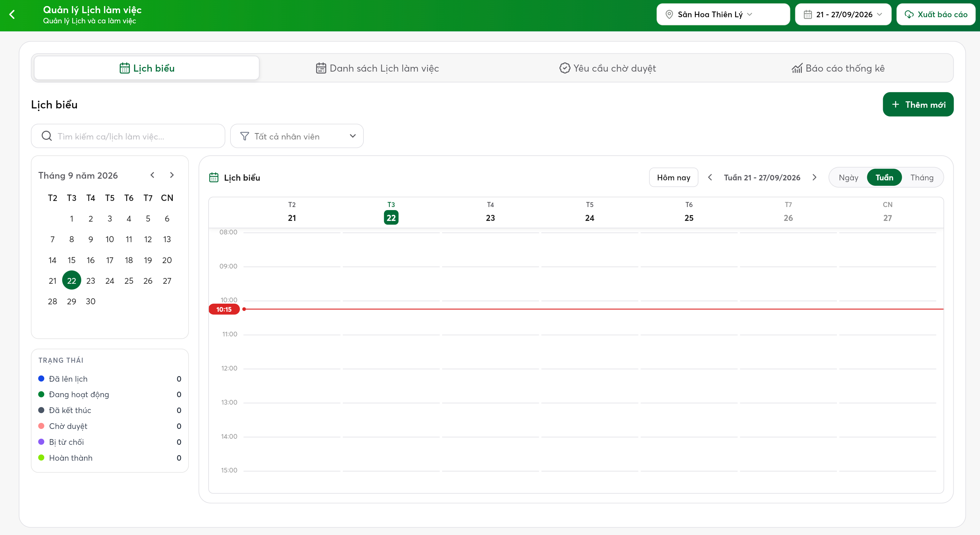Click calendar icon beside Lịch biểu panel title
This screenshot has width=980, height=535.
(214, 177)
